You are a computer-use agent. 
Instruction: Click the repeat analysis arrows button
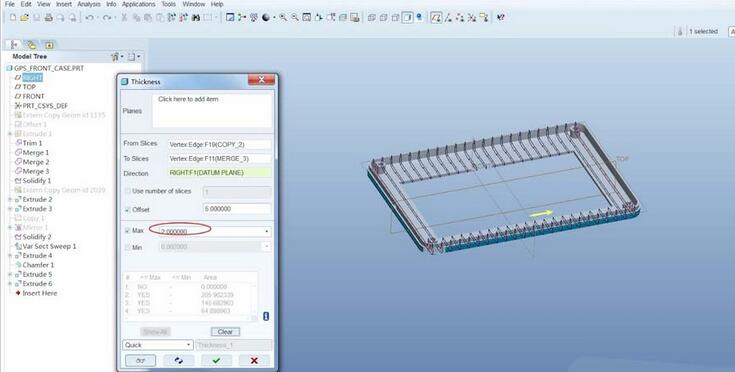(179, 360)
